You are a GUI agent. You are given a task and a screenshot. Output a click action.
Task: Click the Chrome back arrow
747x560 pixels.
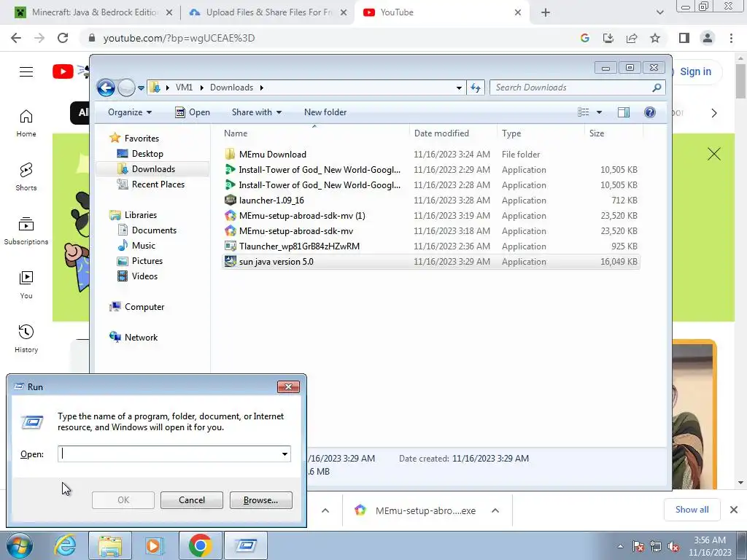16,38
